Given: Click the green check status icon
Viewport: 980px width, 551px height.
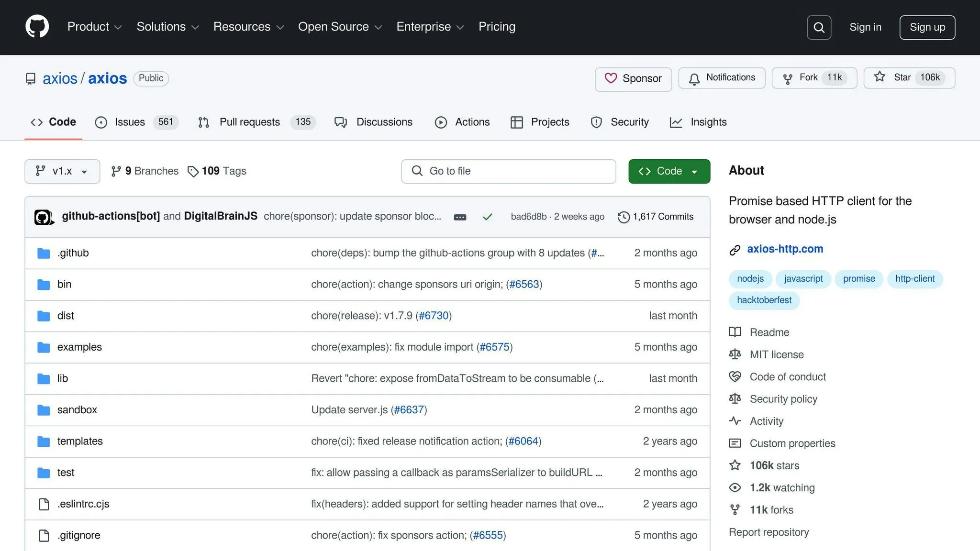Looking at the screenshot, I should pos(488,217).
